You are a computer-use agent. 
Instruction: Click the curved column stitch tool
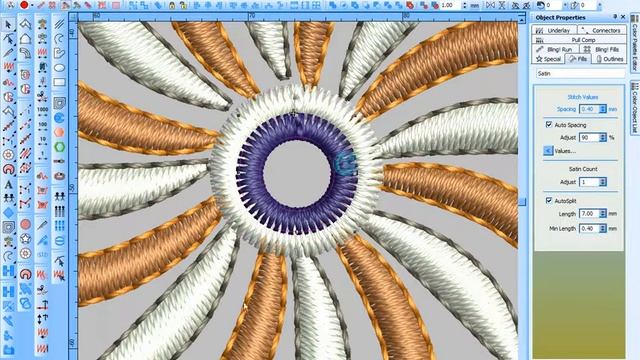click(x=25, y=53)
